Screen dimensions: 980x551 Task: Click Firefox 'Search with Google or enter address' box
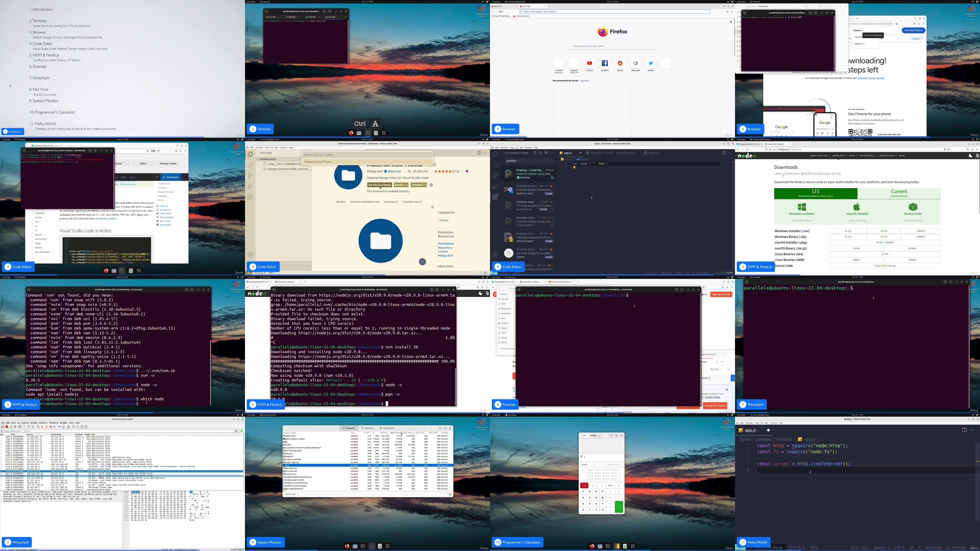612,46
